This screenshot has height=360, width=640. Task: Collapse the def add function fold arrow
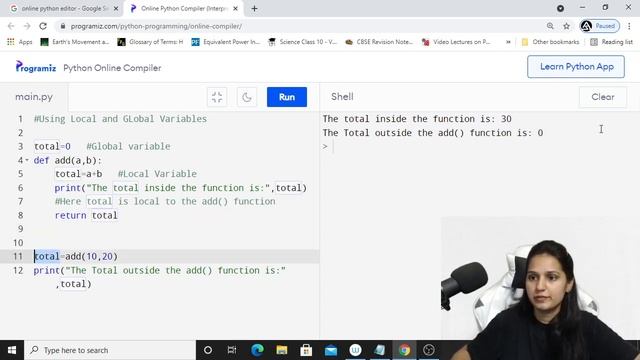click(x=27, y=160)
